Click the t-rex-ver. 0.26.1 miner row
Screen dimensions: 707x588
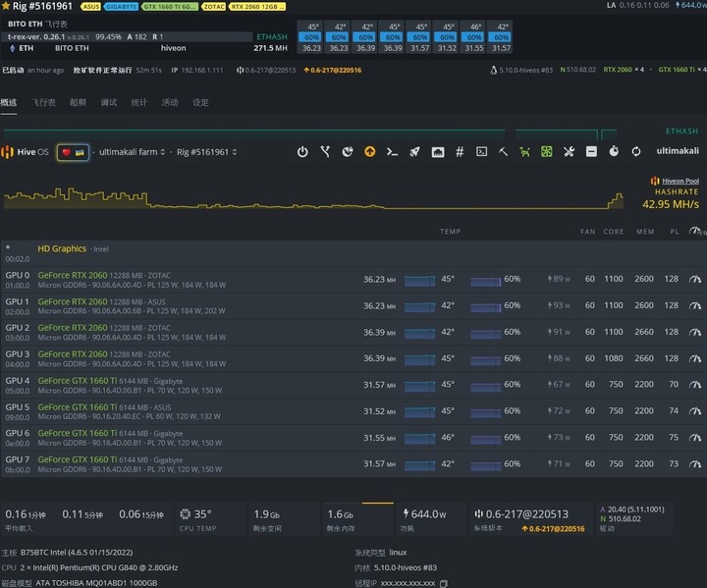(x=127, y=36)
